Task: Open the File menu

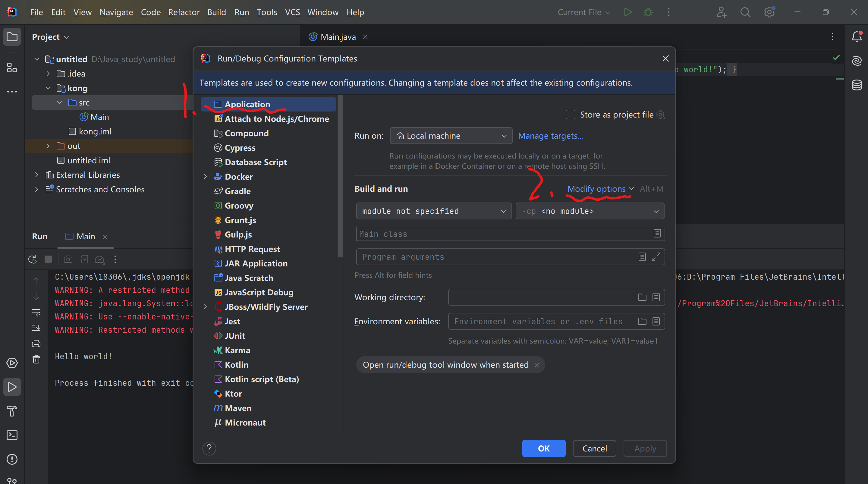Action: pos(36,12)
